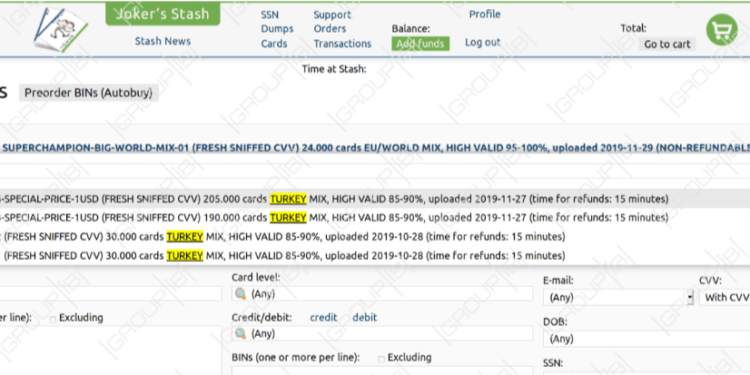This screenshot has width=750, height=375.
Task: Open the Dumps menu item
Action: tap(277, 29)
